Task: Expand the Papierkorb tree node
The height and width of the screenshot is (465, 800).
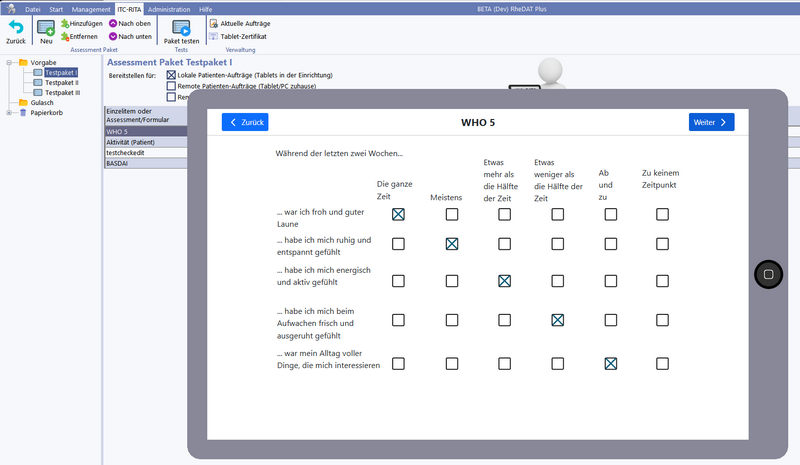Action: (9, 113)
